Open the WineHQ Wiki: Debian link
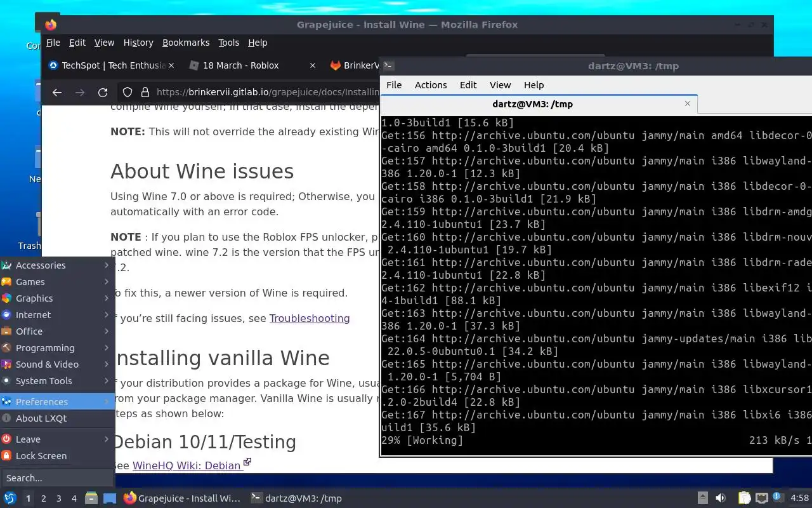The image size is (812, 508). (187, 465)
